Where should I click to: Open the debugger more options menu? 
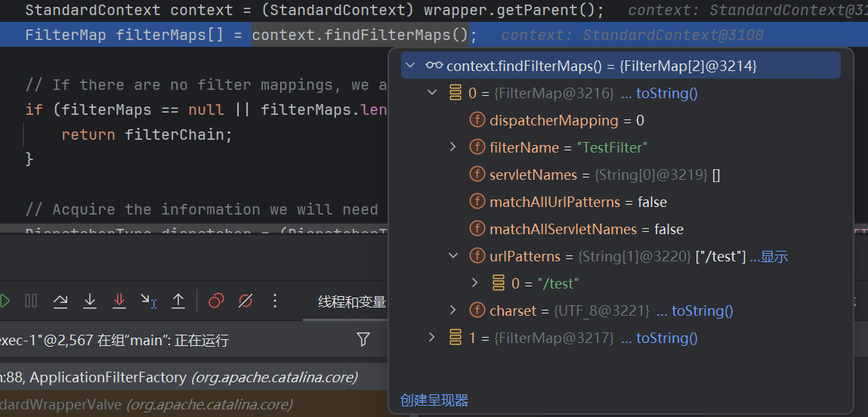pos(275,301)
